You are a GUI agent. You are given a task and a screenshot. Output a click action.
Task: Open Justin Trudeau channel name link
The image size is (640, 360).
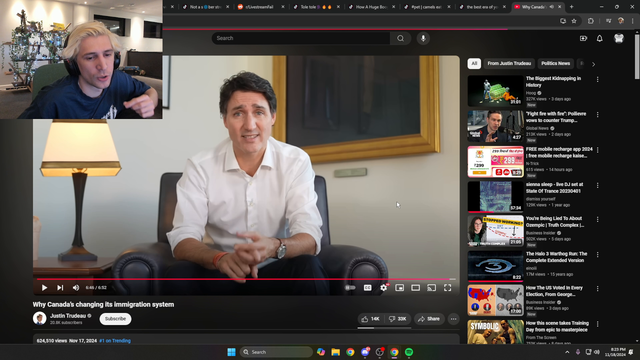tap(68, 316)
